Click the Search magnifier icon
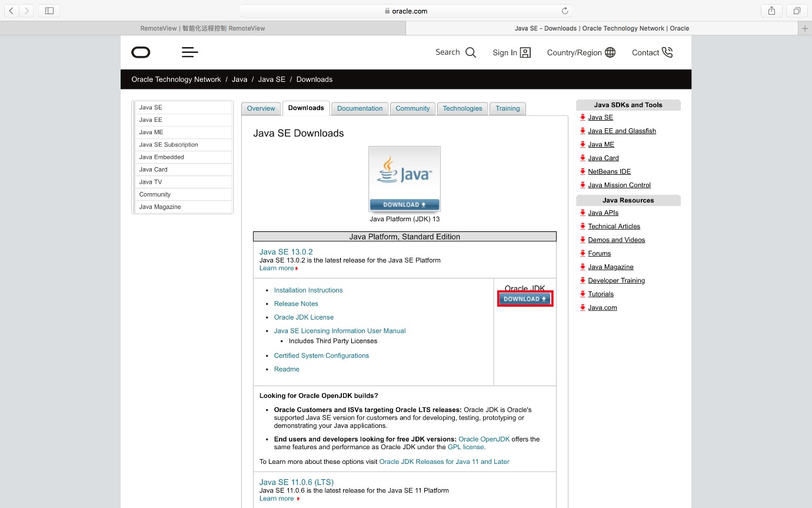This screenshot has width=812, height=508. coord(471,52)
